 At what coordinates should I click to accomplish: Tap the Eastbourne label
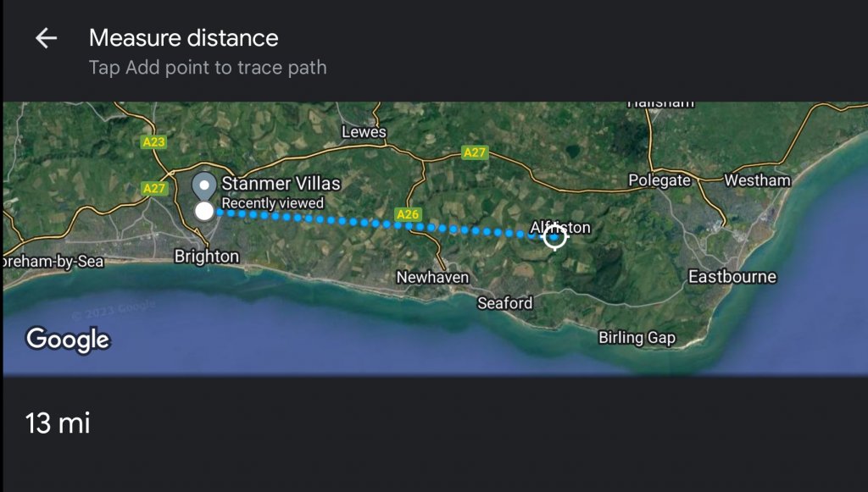(732, 277)
